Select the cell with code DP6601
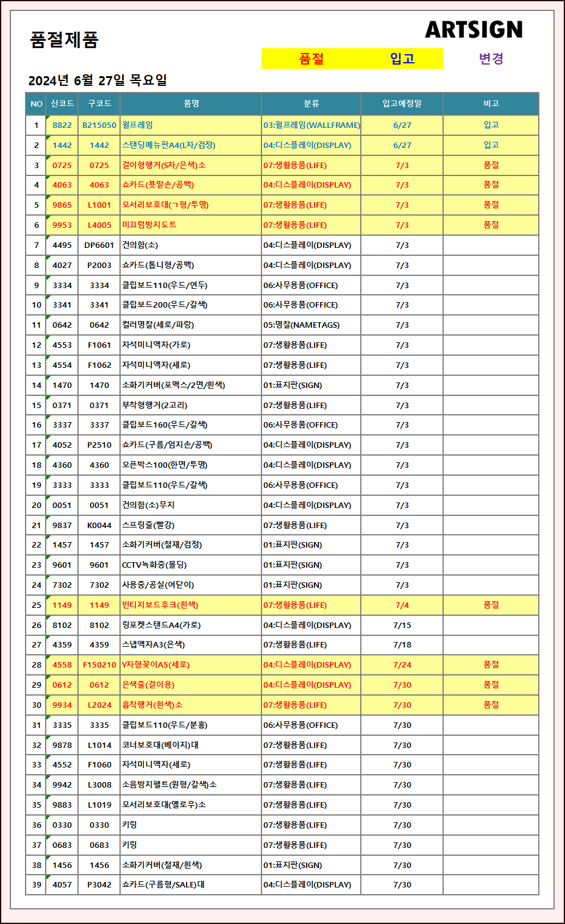 (99, 245)
